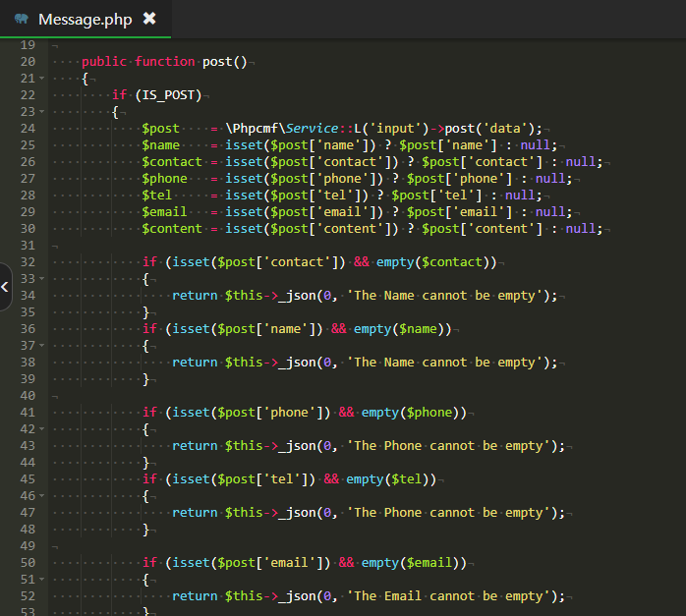Click 'null' at end of line 25
Viewport: 686px width, 616px height.
coord(535,145)
